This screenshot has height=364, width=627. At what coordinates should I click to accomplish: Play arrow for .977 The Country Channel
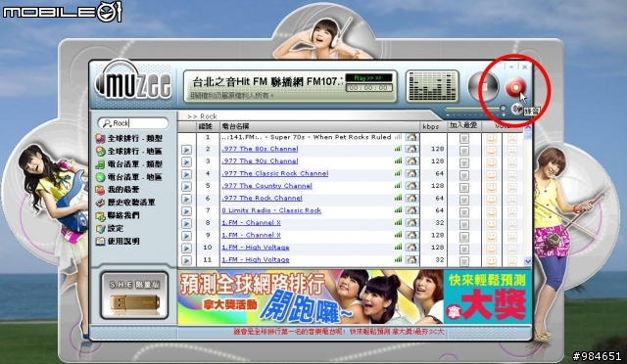coord(186,187)
